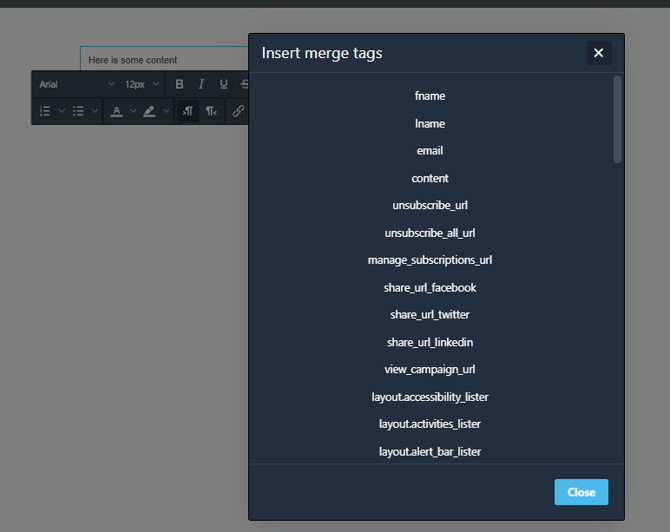Select the unsubscribe_url merge tag
The image size is (670, 532).
[430, 206]
